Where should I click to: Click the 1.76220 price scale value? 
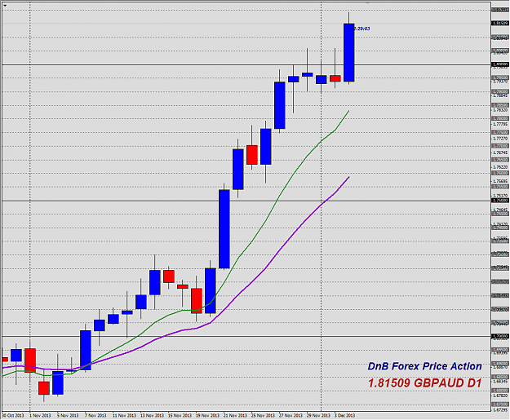click(x=500, y=166)
